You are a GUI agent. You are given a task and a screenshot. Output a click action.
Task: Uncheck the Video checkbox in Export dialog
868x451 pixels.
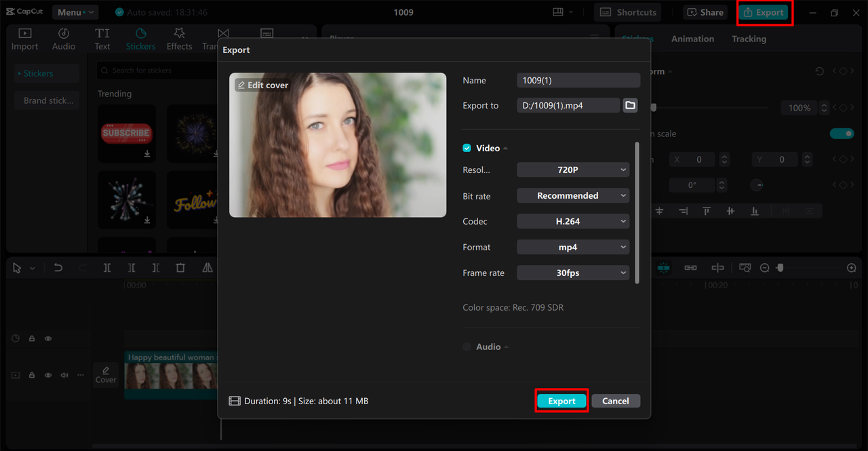click(467, 148)
